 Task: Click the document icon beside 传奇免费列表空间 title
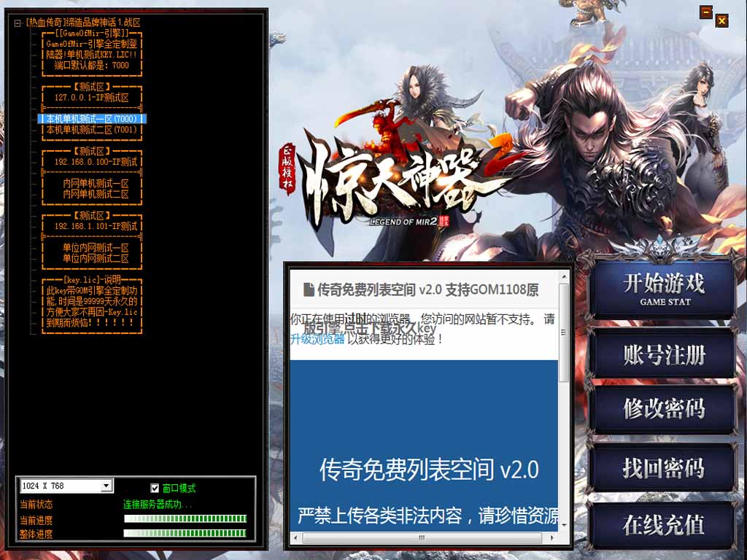click(309, 289)
